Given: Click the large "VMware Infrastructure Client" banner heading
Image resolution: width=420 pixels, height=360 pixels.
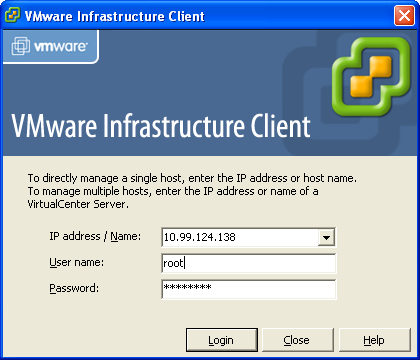Looking at the screenshot, I should tap(161, 126).
